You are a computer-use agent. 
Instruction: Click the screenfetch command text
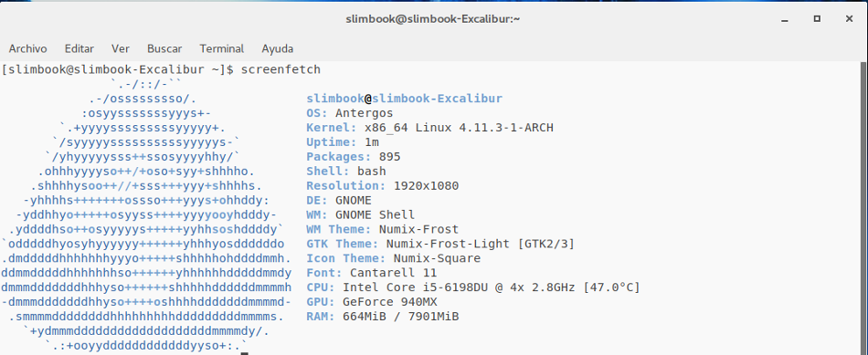pos(281,70)
